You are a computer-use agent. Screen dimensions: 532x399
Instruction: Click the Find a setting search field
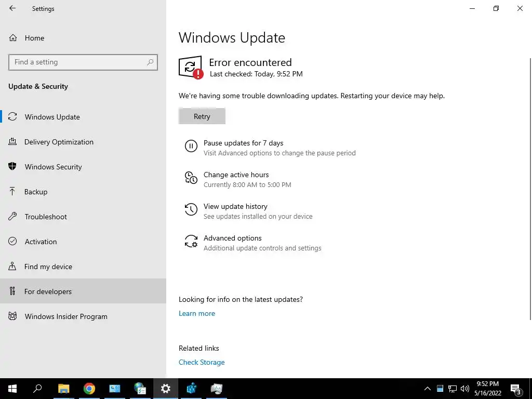click(83, 62)
